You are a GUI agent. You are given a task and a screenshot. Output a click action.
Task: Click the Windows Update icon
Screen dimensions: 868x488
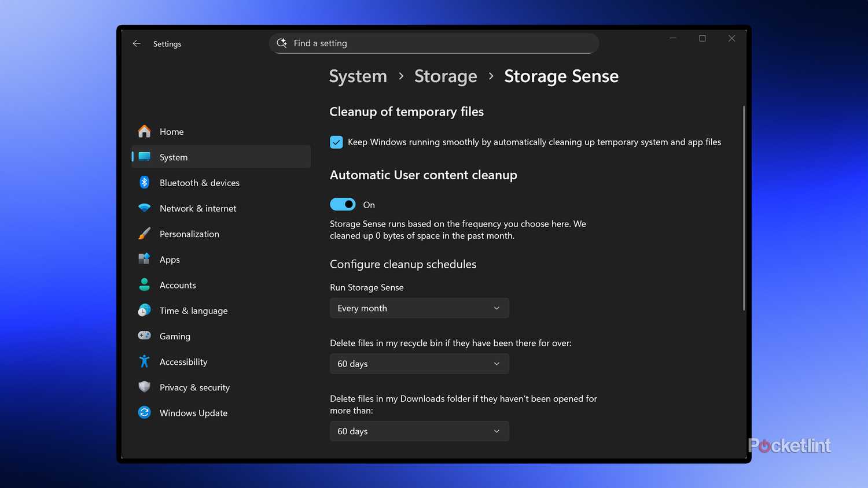coord(144,412)
